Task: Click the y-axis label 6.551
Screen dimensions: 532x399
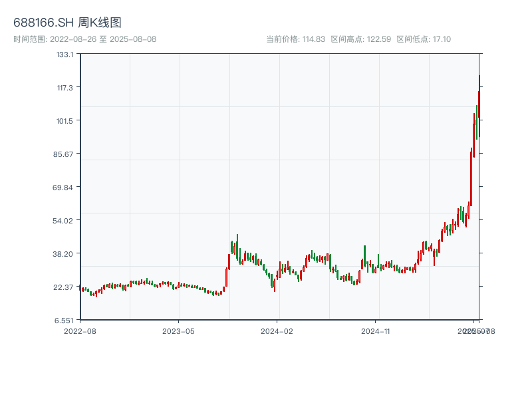Action: point(64,321)
